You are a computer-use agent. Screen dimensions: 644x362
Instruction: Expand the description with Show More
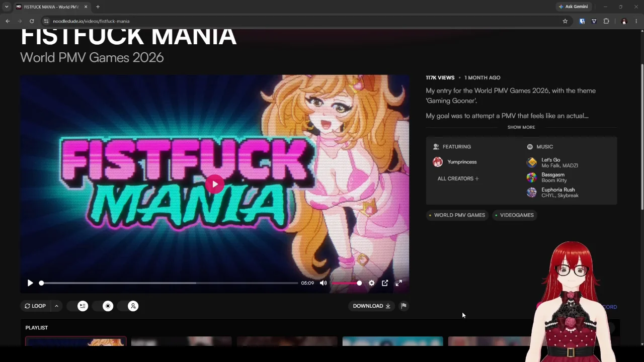(521, 127)
